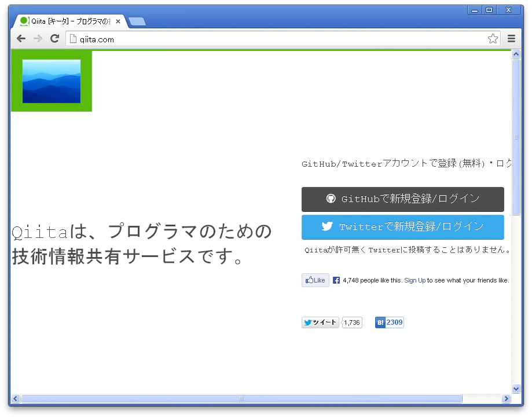Click the vertical scrollbar up arrow
Image resolution: width=532 pixels, height=418 pixels.
click(x=516, y=54)
